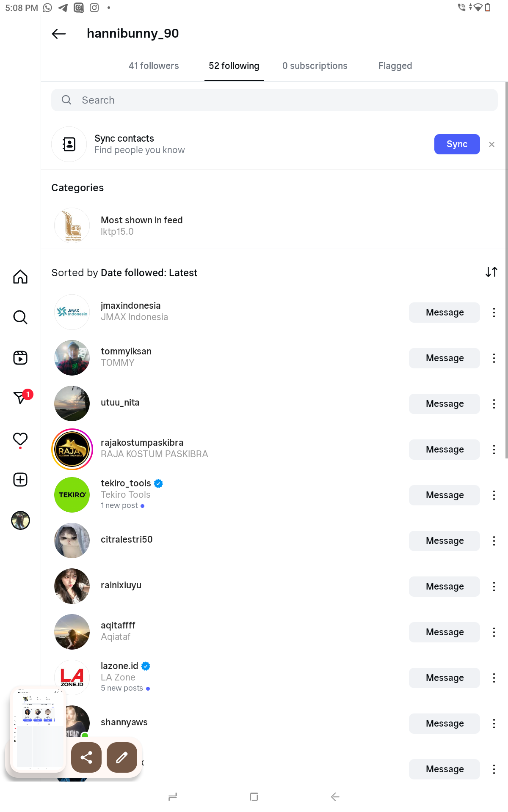This screenshot has width=508, height=812.
Task: Share the screenshot using the share button
Action: pos(86,757)
